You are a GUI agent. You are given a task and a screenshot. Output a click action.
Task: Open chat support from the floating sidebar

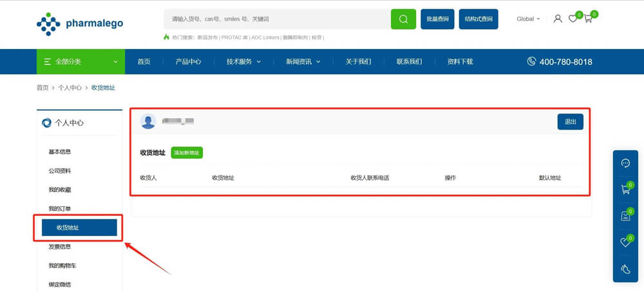625,163
